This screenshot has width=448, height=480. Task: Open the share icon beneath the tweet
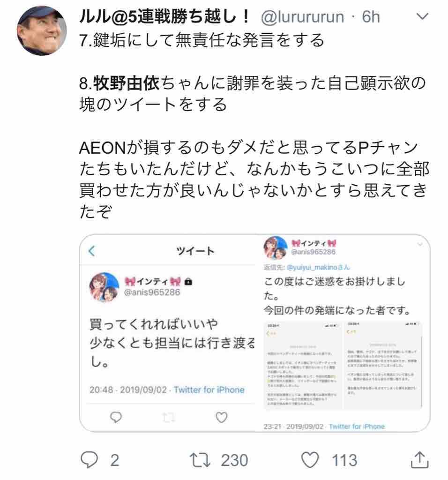419,459
